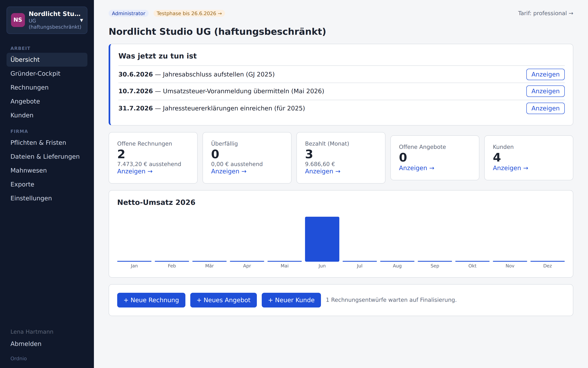Click the 30.6.2026 deadline date
The image size is (588, 368).
click(x=136, y=74)
